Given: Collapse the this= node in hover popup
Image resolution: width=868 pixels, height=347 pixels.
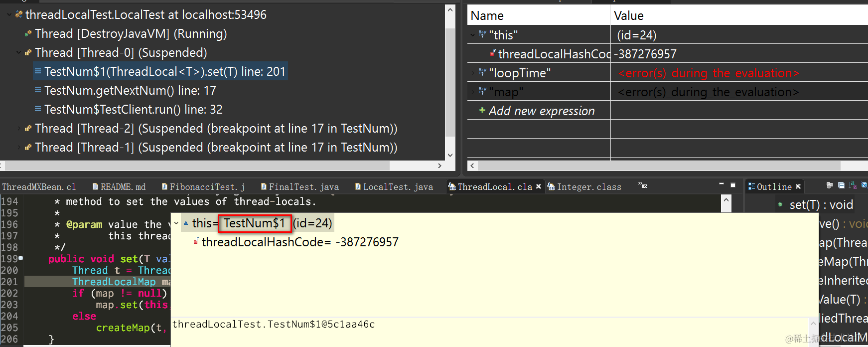Looking at the screenshot, I should click(x=176, y=223).
